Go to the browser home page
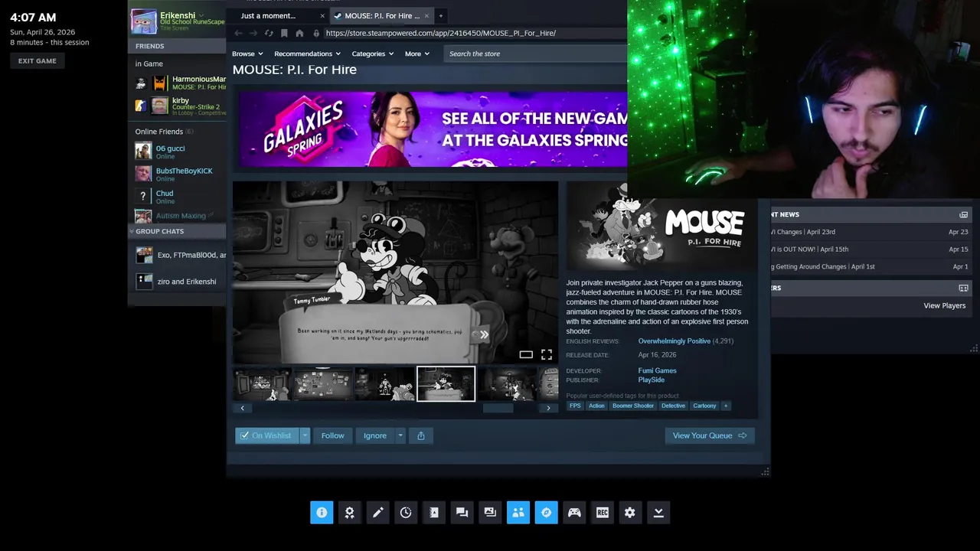This screenshot has width=980, height=551. [299, 33]
